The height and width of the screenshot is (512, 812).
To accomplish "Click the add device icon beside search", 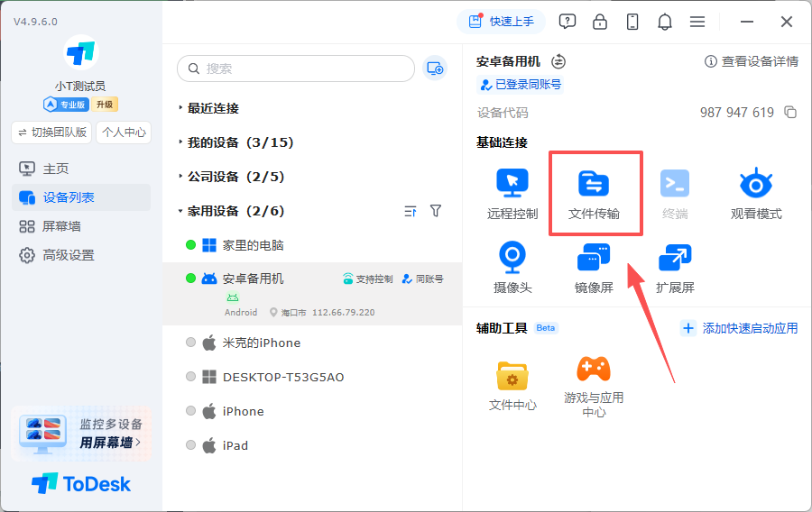I will point(435,69).
